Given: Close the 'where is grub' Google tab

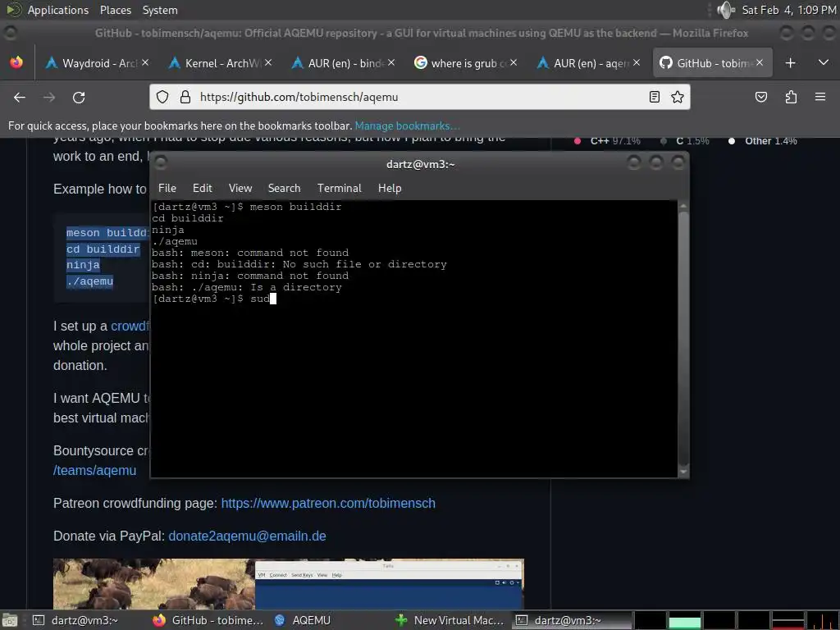Looking at the screenshot, I should click(514, 62).
